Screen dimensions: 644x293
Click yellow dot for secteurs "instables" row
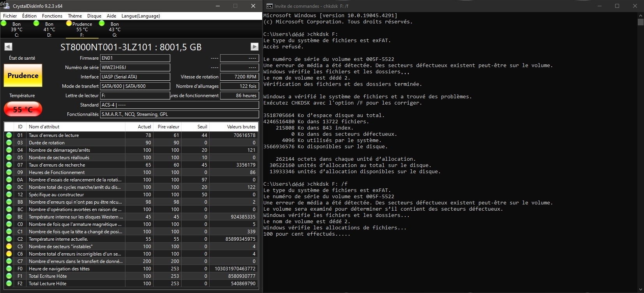point(9,247)
